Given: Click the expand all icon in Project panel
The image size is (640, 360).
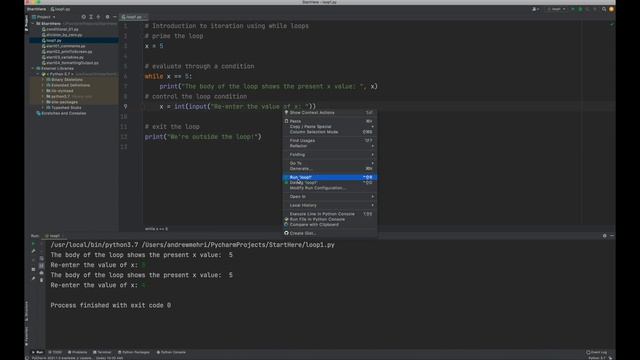Looking at the screenshot, I should 91,17.
